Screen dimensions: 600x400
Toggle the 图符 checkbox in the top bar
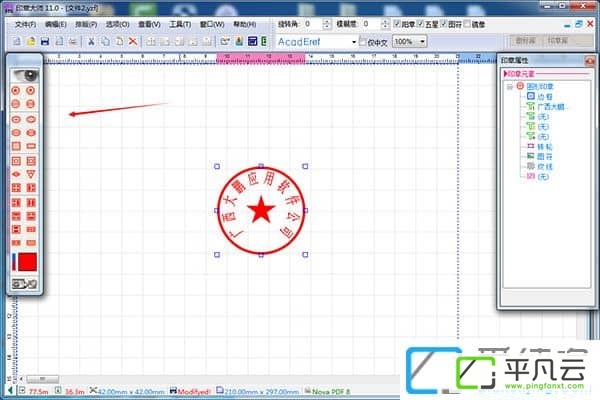[443, 24]
